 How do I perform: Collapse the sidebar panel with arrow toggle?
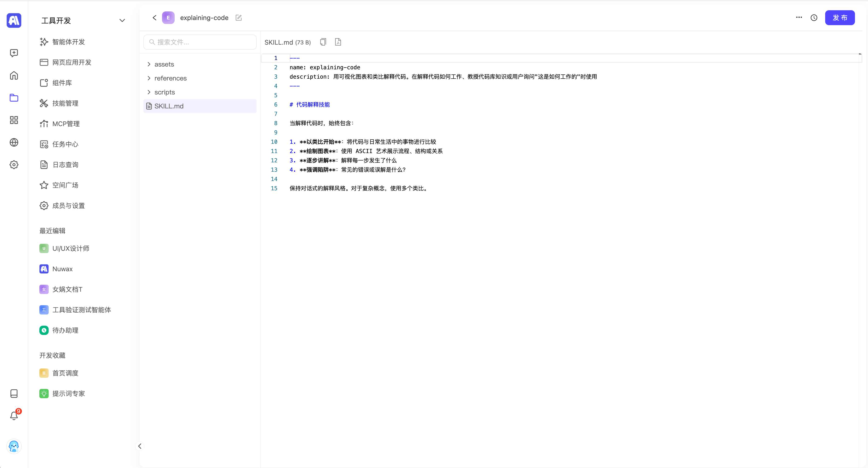point(139,446)
